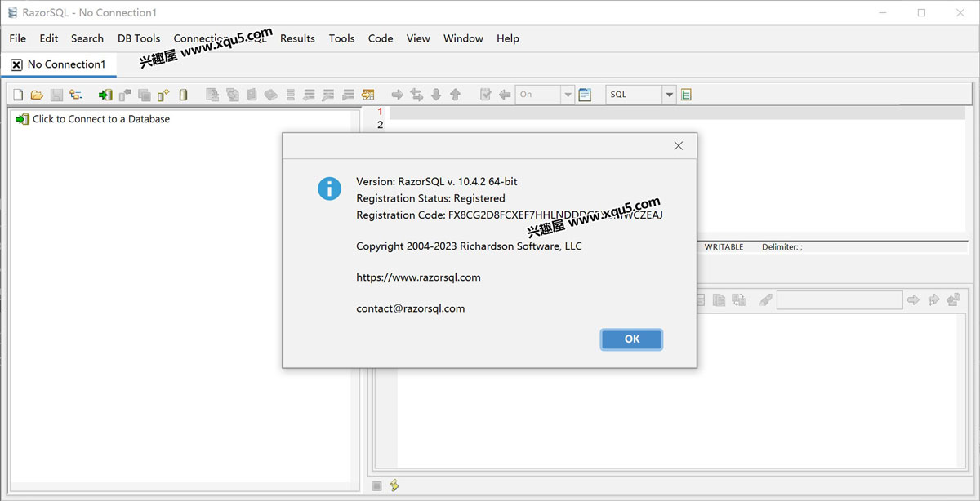
Task: Open the Edit menu
Action: (49, 38)
